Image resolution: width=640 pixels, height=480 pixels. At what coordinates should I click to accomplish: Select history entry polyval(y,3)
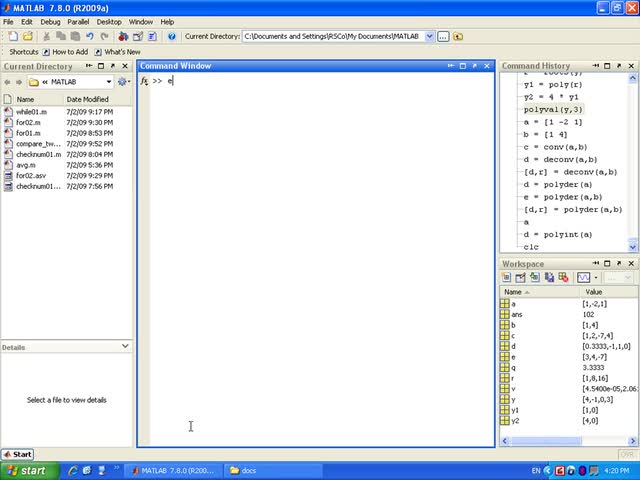pos(553,109)
